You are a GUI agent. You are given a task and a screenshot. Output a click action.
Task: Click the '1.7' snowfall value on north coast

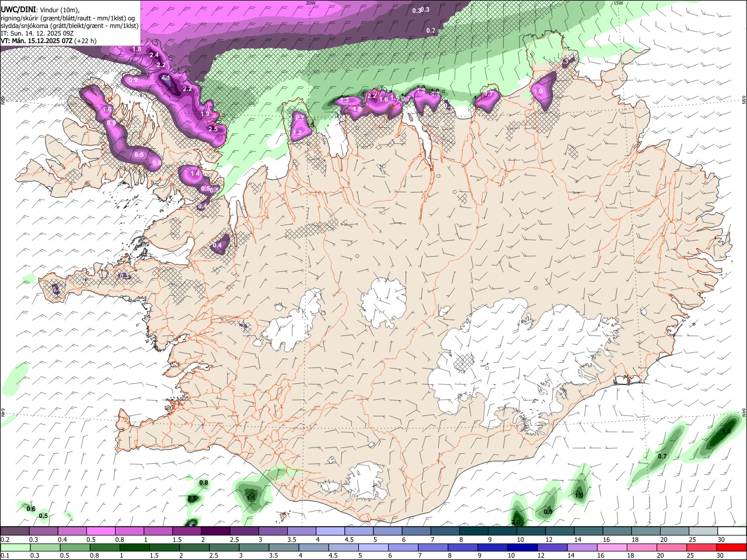[489, 94]
